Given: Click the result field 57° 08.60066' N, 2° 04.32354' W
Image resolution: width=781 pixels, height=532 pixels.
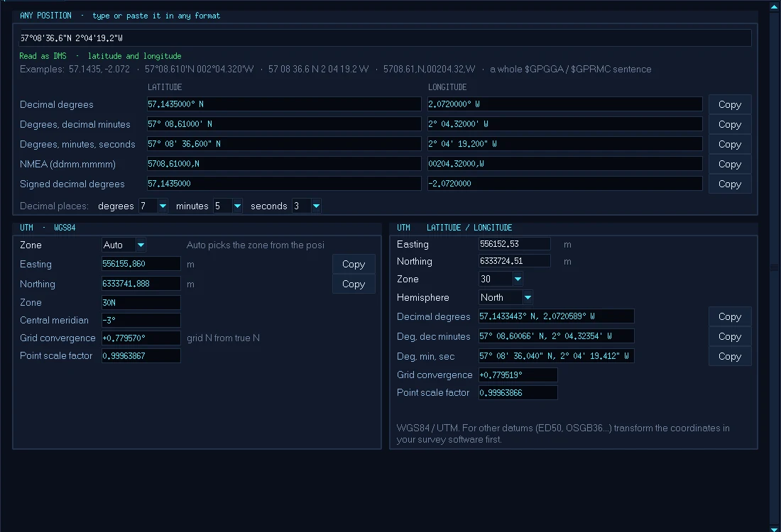Looking at the screenshot, I should pyautogui.click(x=557, y=336).
